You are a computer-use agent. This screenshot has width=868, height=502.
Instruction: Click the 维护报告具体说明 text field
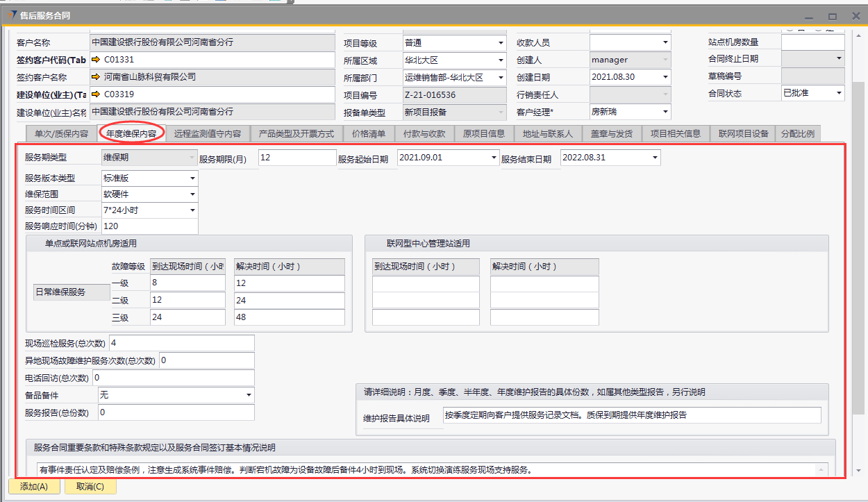tap(631, 415)
